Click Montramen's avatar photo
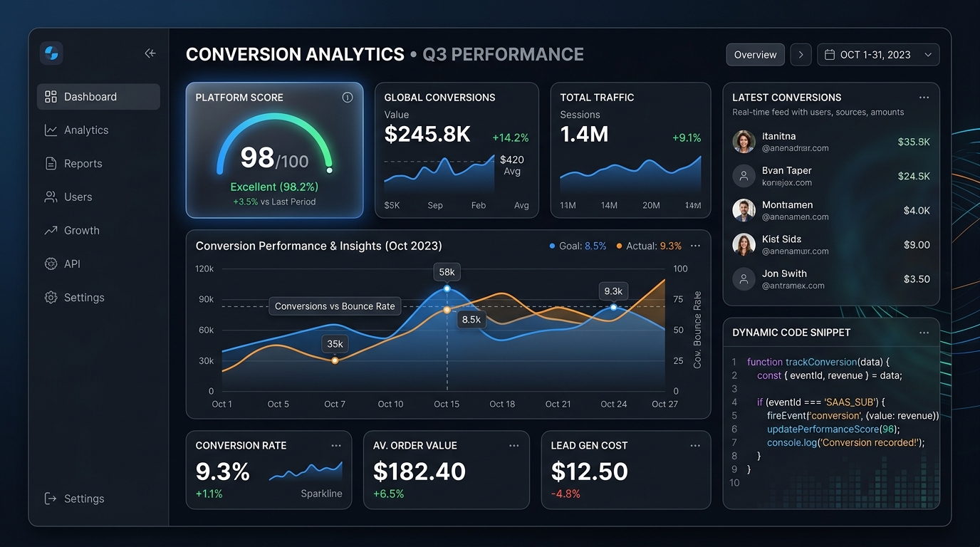The height and width of the screenshot is (547, 980). click(x=744, y=210)
